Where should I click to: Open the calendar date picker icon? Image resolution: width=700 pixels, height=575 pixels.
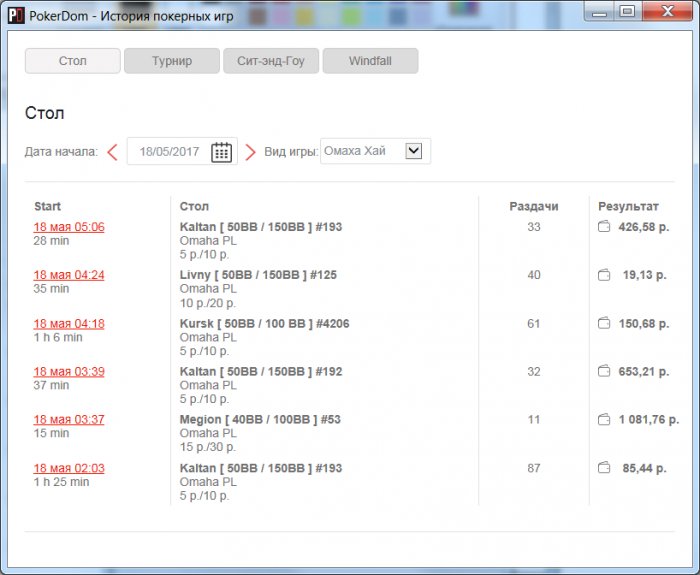(x=221, y=152)
